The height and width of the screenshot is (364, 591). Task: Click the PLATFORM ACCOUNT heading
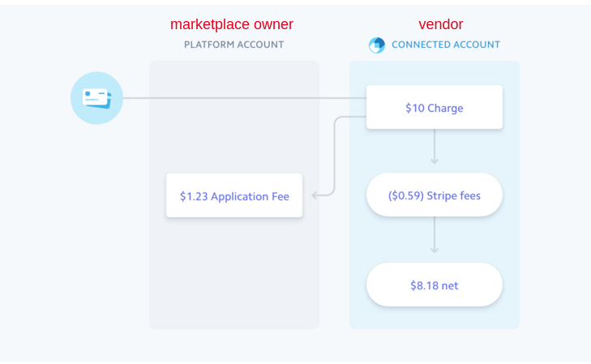click(233, 45)
